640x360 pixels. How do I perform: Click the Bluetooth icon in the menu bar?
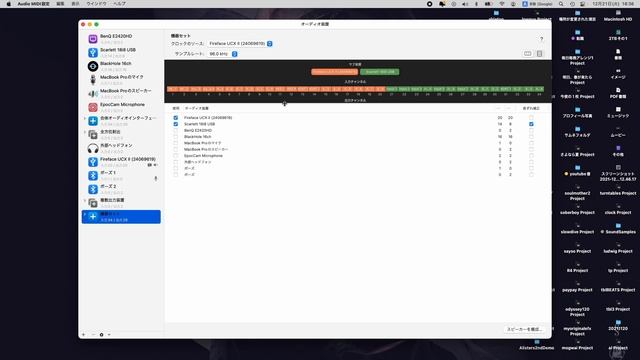476,4
